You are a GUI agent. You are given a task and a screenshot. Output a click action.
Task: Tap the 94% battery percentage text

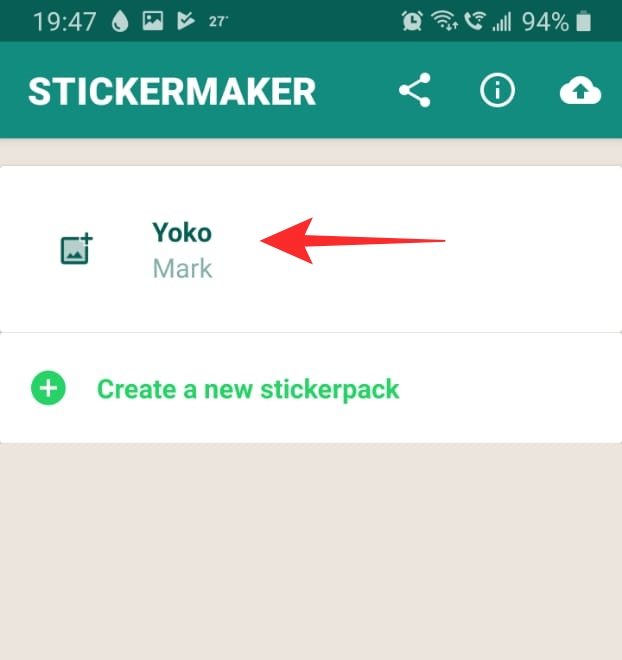pos(545,21)
